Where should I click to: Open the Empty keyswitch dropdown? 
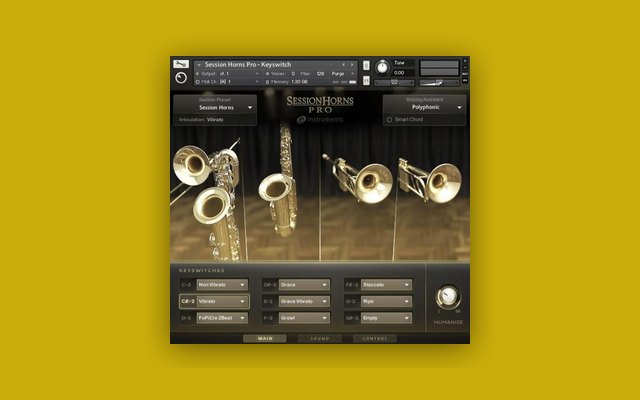click(387, 318)
